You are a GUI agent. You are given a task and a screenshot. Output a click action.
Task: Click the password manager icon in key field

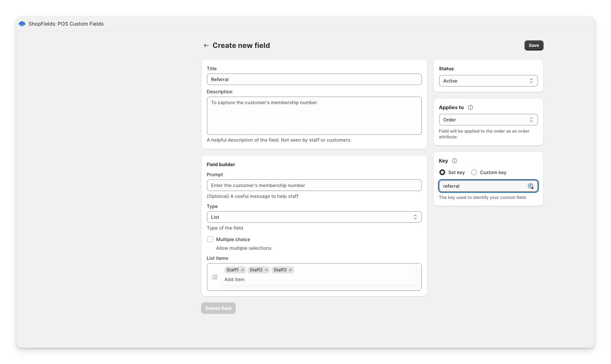(531, 186)
